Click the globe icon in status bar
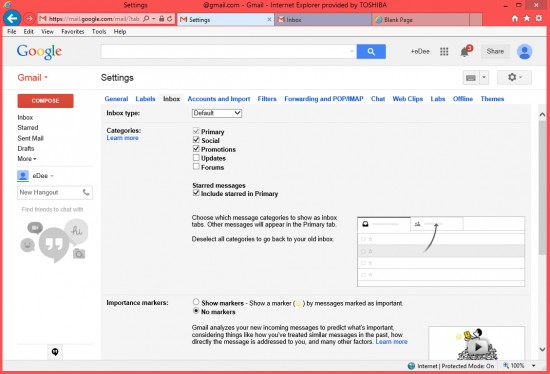 [411, 366]
